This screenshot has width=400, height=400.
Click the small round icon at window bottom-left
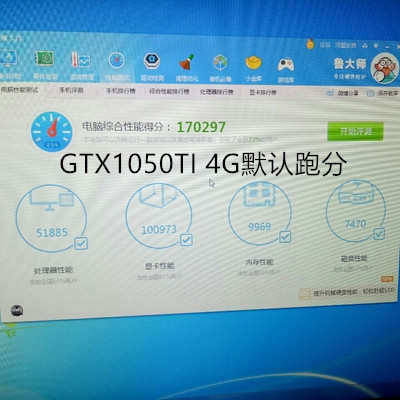tap(17, 310)
